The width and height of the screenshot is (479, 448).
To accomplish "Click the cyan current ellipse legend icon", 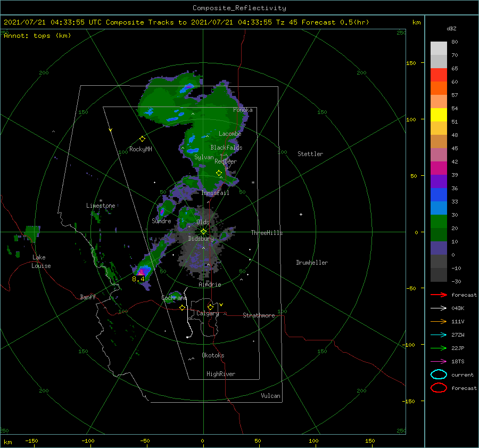I will 439,374.
